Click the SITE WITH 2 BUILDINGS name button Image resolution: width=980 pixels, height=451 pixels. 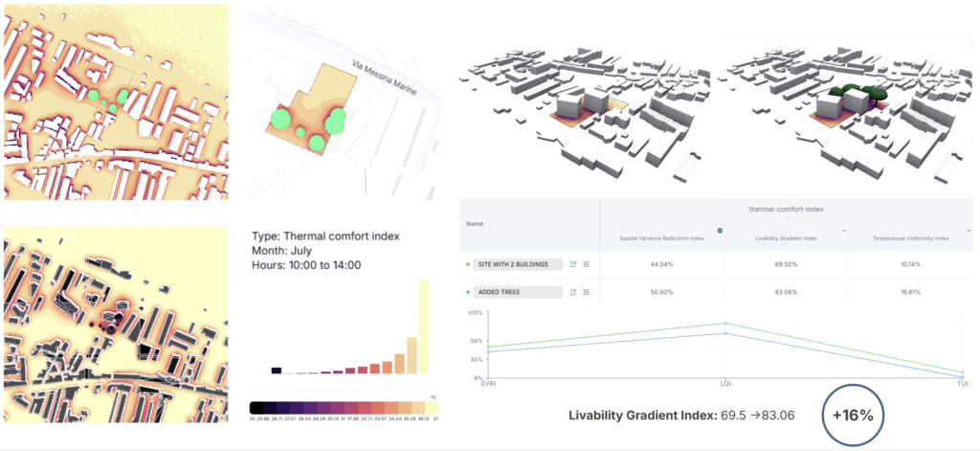pyautogui.click(x=518, y=264)
